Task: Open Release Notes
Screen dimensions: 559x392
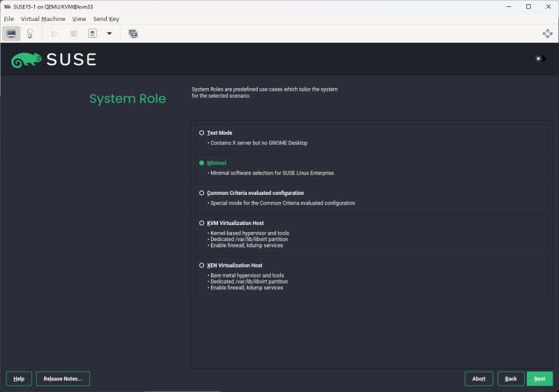Action: coord(63,379)
